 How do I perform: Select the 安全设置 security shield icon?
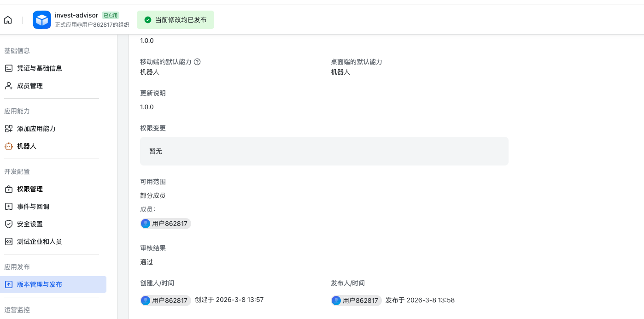tap(8, 224)
